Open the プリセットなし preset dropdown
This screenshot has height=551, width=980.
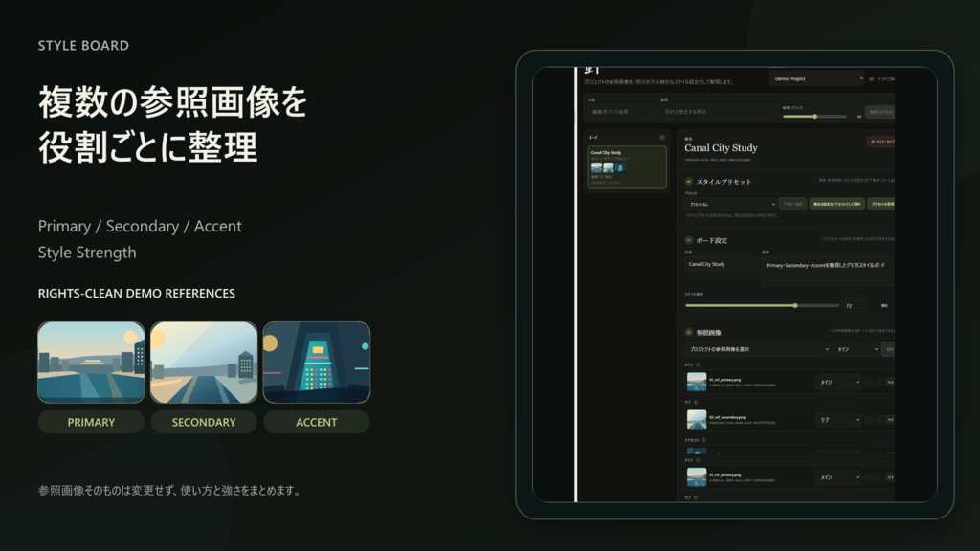[x=730, y=205]
